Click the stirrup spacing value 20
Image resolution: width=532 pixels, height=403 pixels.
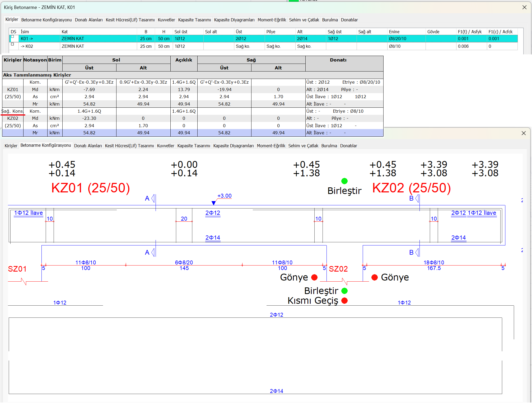click(184, 219)
